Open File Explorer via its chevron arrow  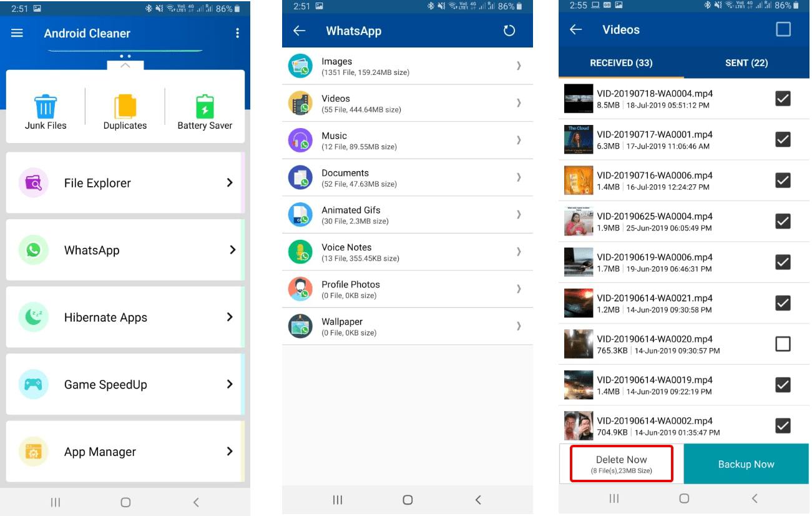click(230, 182)
